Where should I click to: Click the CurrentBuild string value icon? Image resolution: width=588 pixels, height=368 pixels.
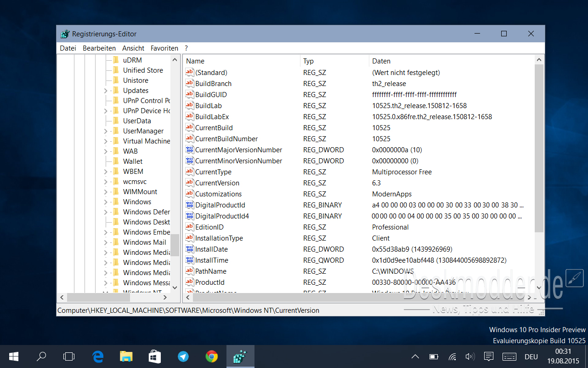(x=190, y=127)
